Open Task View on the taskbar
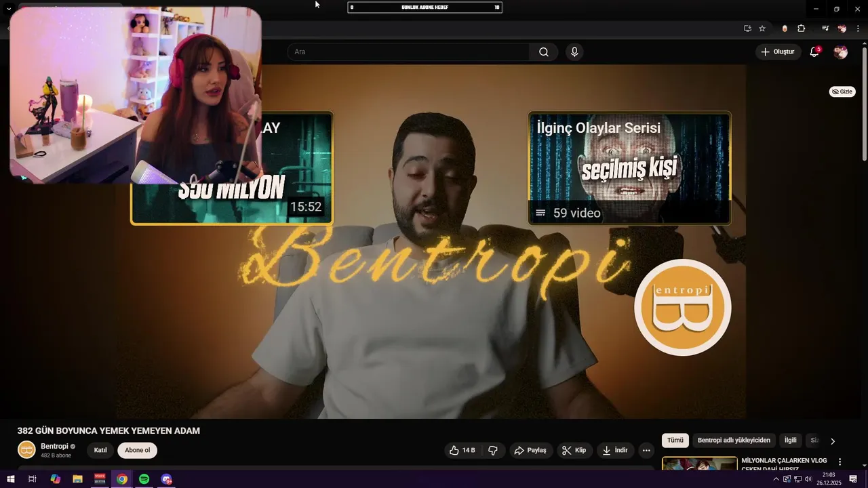 32,479
